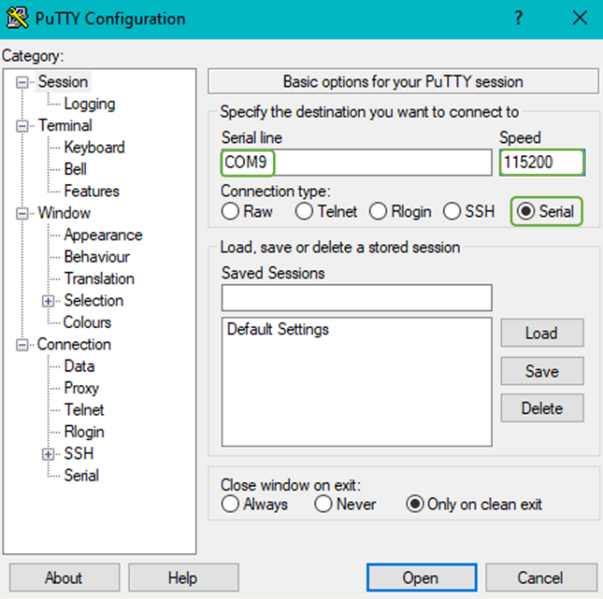The image size is (603, 599).
Task: Open the Session category
Action: (63, 82)
